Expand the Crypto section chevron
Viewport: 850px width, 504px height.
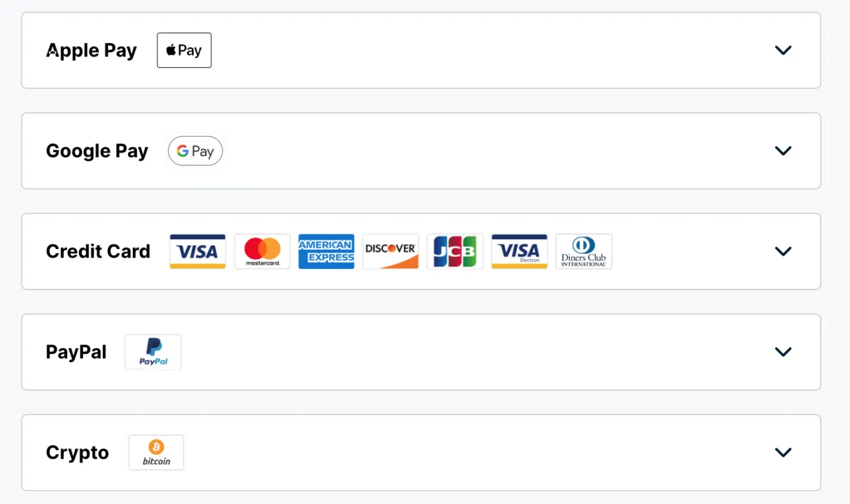[x=784, y=452]
